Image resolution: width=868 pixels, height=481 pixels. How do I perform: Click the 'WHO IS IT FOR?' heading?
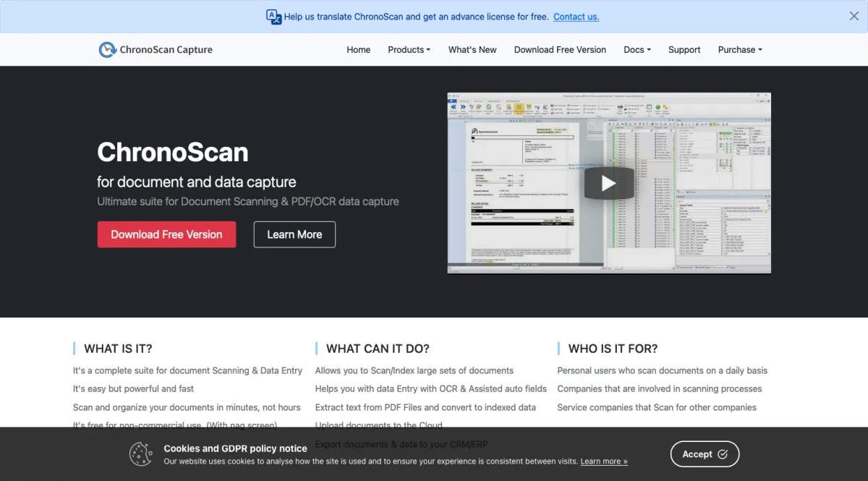point(613,349)
